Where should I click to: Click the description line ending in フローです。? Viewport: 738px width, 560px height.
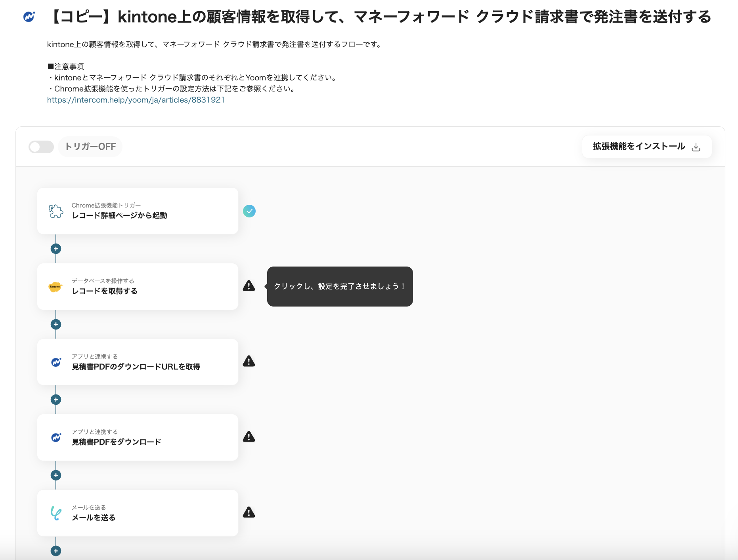click(x=215, y=44)
